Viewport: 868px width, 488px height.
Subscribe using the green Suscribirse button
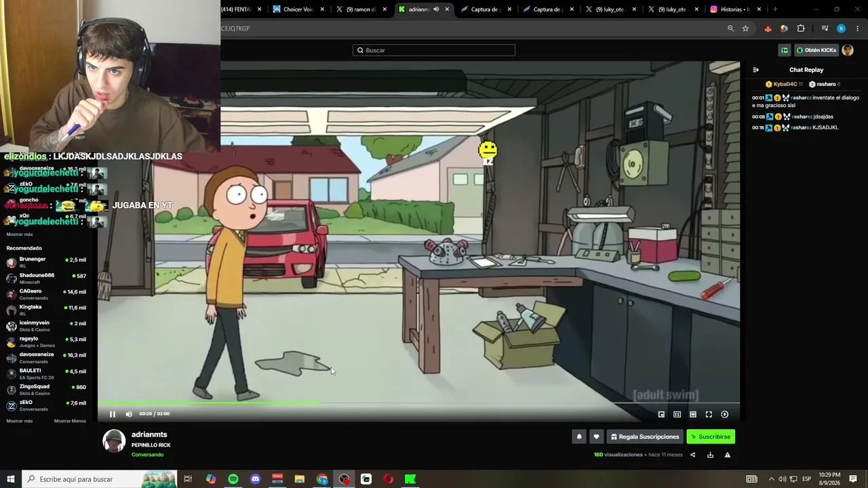pyautogui.click(x=711, y=437)
